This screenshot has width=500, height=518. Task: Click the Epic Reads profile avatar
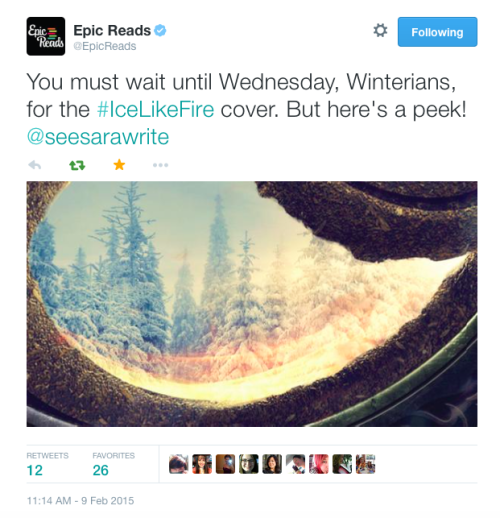(x=46, y=36)
